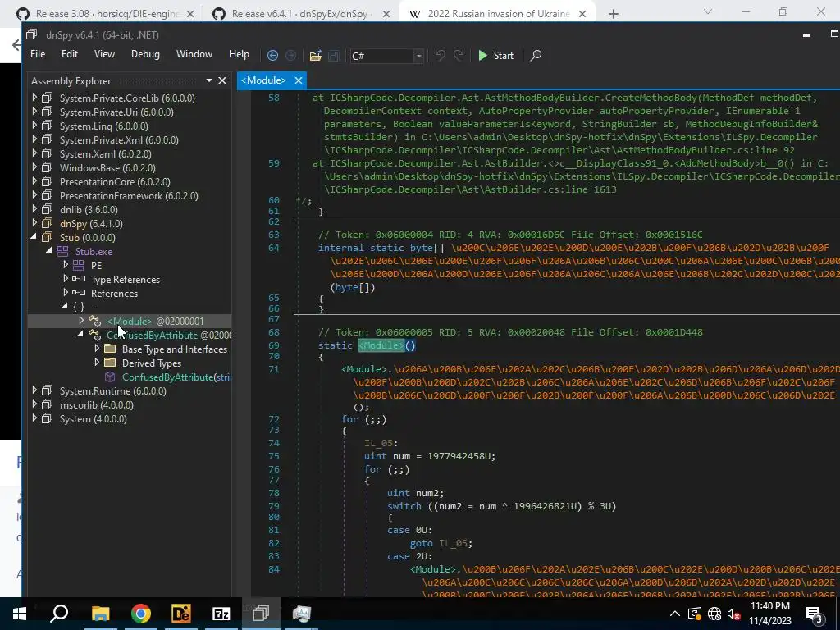This screenshot has width=840, height=630.
Task: Click the taskbar search magnifier icon
Action: pos(59,614)
